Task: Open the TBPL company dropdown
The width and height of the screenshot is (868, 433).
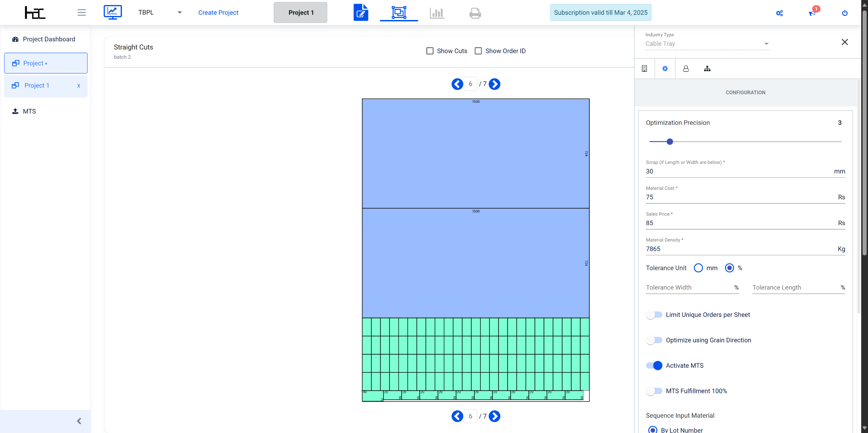Action: 160,13
